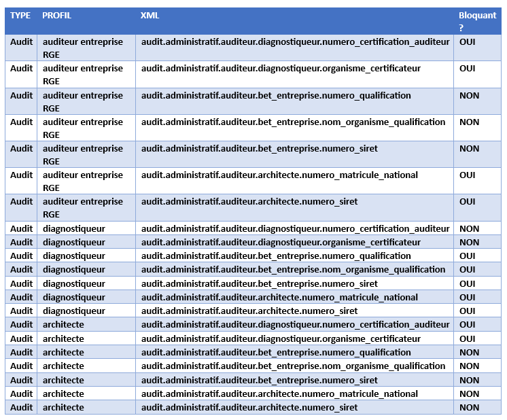
Task: Click OUI for architecte profile organisme_certificateur row
Action: (x=467, y=339)
